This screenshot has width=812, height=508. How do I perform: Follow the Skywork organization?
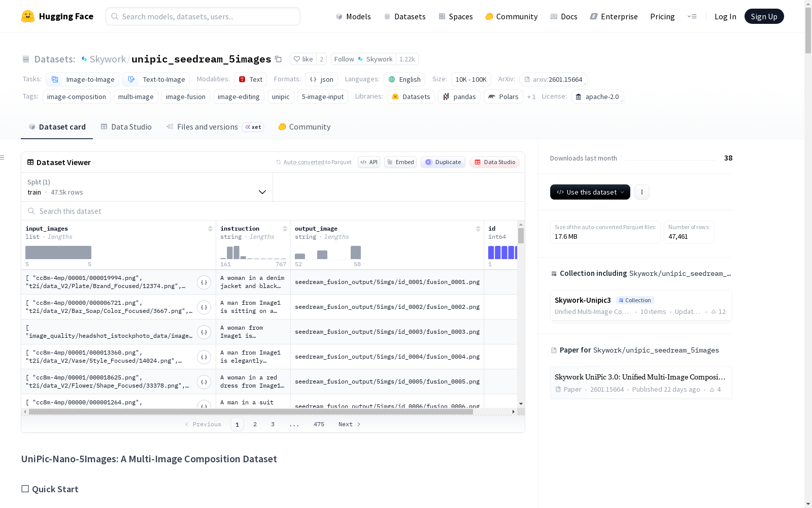pos(363,59)
